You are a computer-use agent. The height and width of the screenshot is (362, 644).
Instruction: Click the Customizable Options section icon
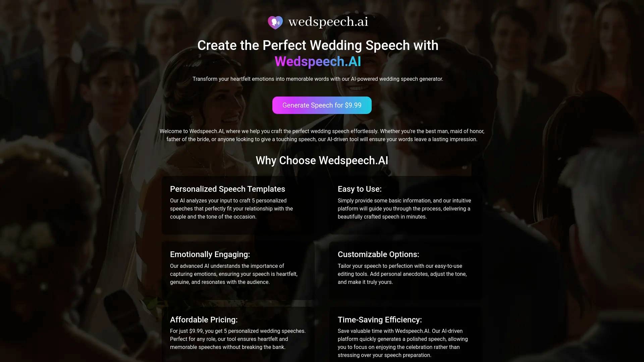[x=378, y=254]
